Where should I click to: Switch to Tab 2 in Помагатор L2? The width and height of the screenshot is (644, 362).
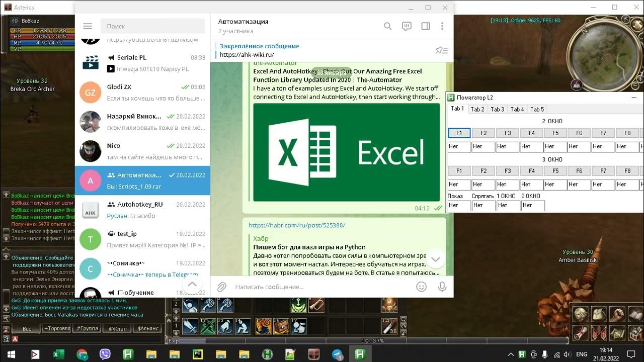477,109
